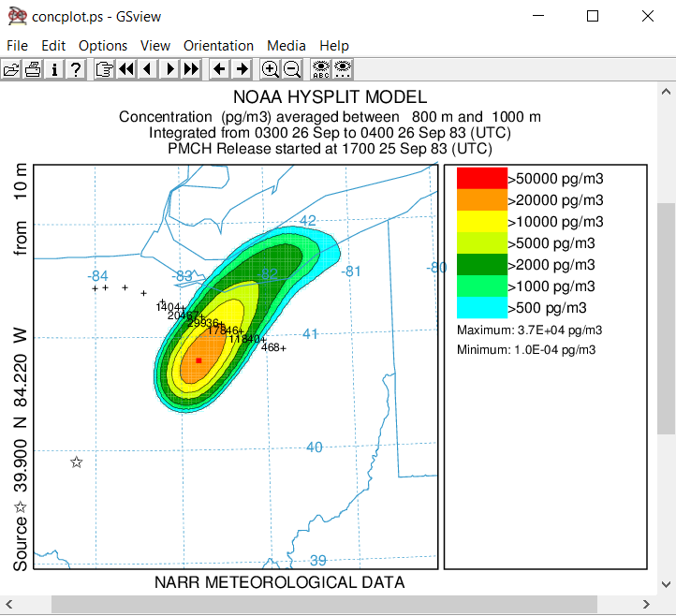The width and height of the screenshot is (676, 616).
Task: Expand the Media menu
Action: (287, 46)
